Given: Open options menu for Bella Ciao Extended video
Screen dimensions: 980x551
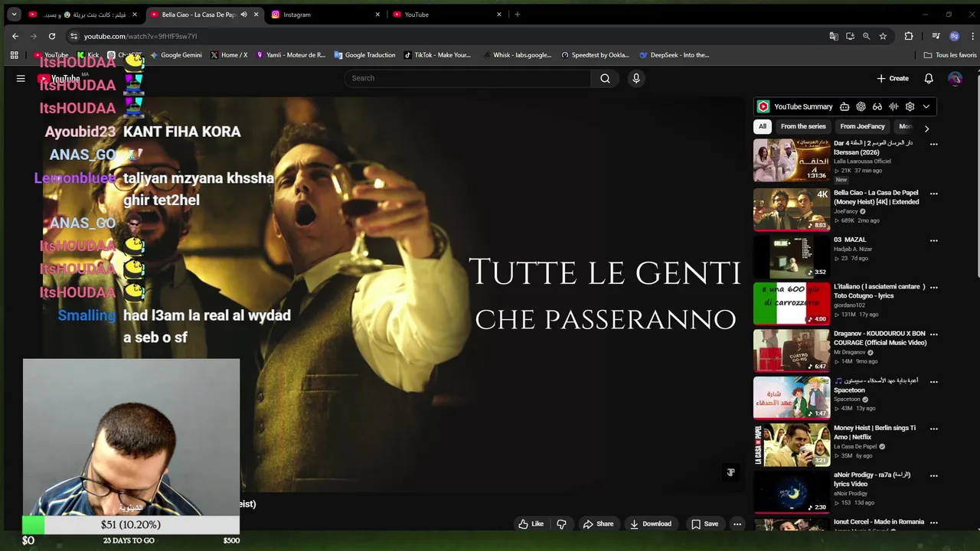Looking at the screenshot, I should tap(933, 194).
